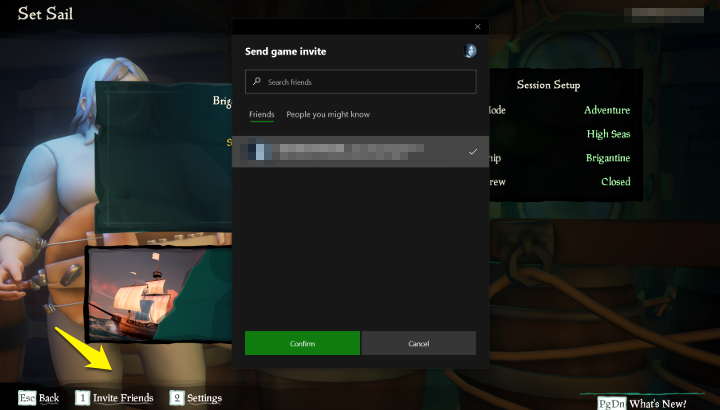This screenshot has width=720, height=410.
Task: Click the search magnifier icon
Action: (257, 81)
